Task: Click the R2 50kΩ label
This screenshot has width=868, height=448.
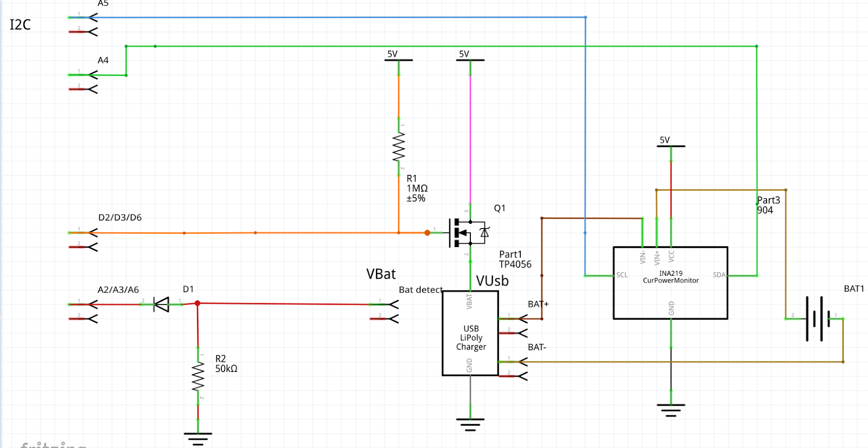Action: [x=226, y=364]
